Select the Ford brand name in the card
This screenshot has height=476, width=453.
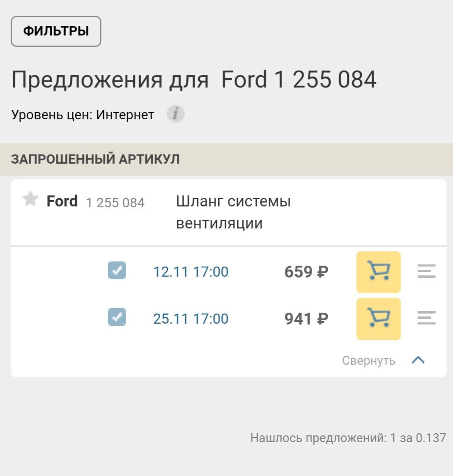(62, 201)
